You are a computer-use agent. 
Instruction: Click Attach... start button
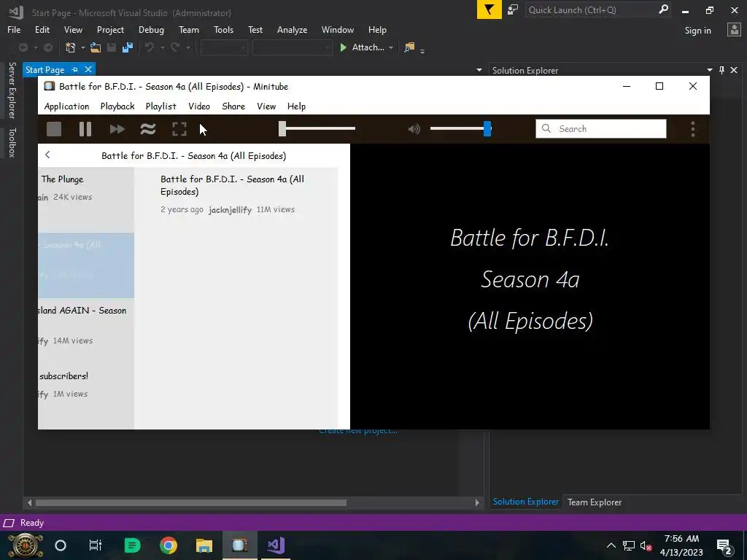(362, 47)
